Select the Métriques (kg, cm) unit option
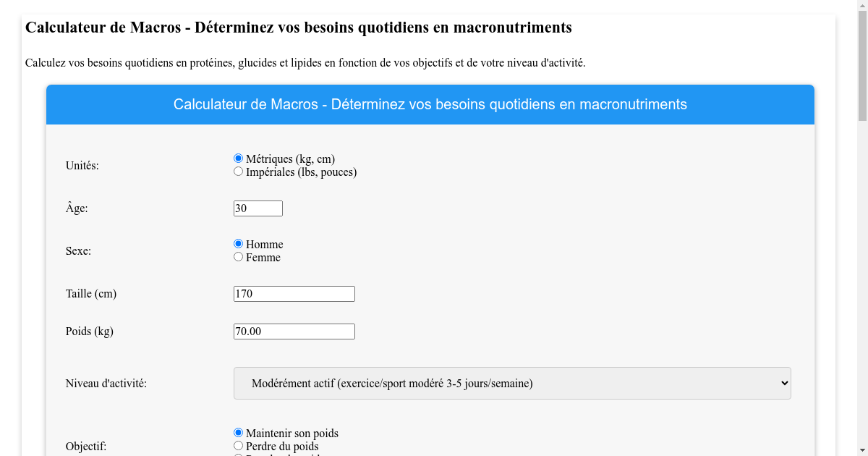This screenshot has width=868, height=456. tap(238, 158)
